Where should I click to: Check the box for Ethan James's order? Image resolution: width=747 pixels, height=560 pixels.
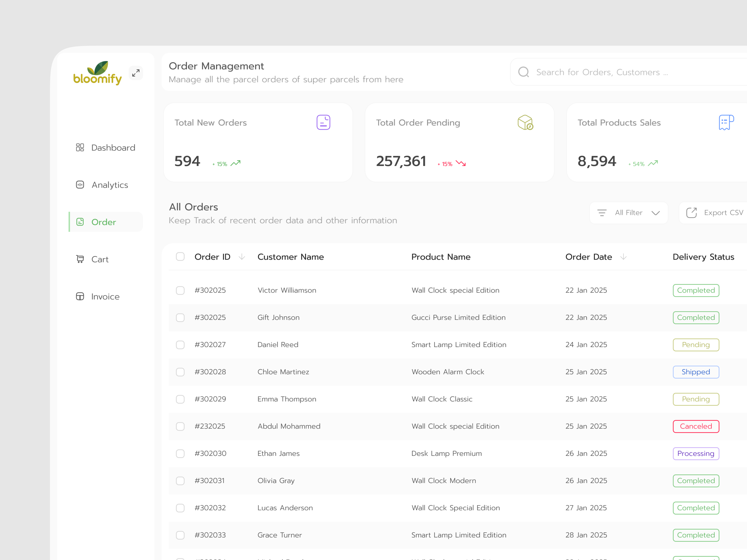tap(180, 453)
